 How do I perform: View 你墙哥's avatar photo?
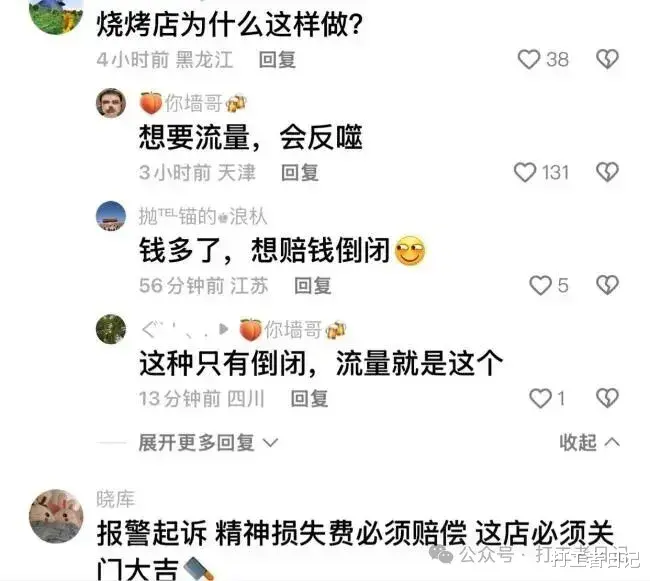tap(111, 103)
